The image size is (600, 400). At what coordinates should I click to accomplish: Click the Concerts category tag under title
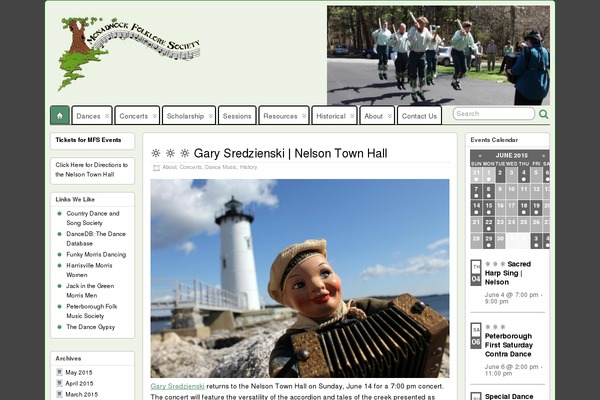pos(191,167)
